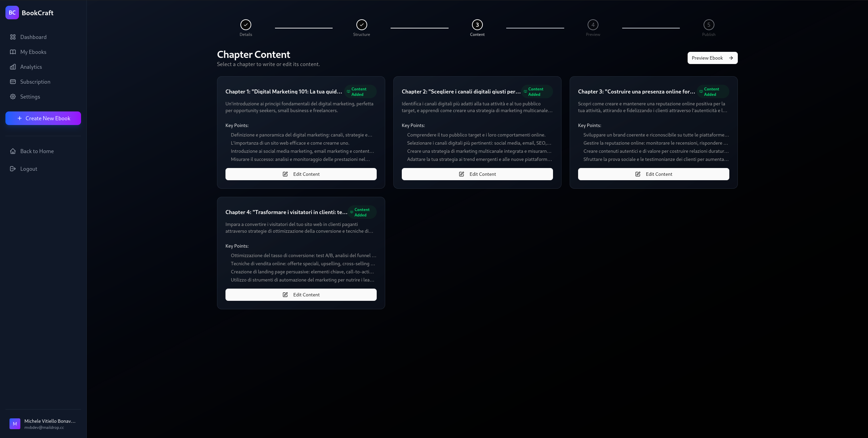Viewport: 868px width, 438px height.
Task: Edit Content for Chapter 4
Action: (301, 295)
